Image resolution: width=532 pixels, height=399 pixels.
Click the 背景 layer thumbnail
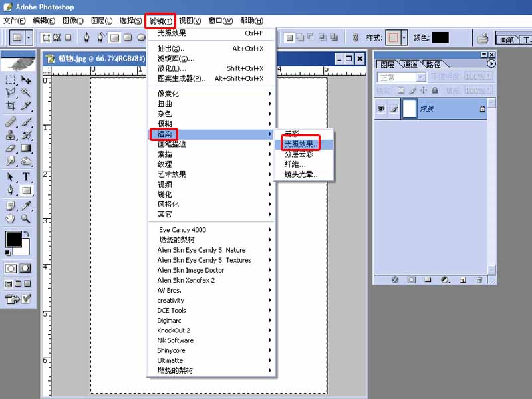tap(409, 109)
